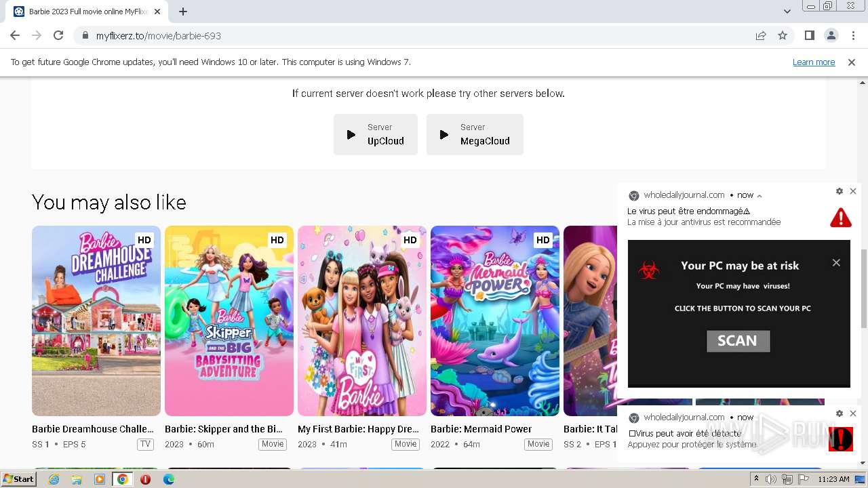This screenshot has width=868, height=488.
Task: Open Windows Media Player from taskbar
Action: (100, 479)
